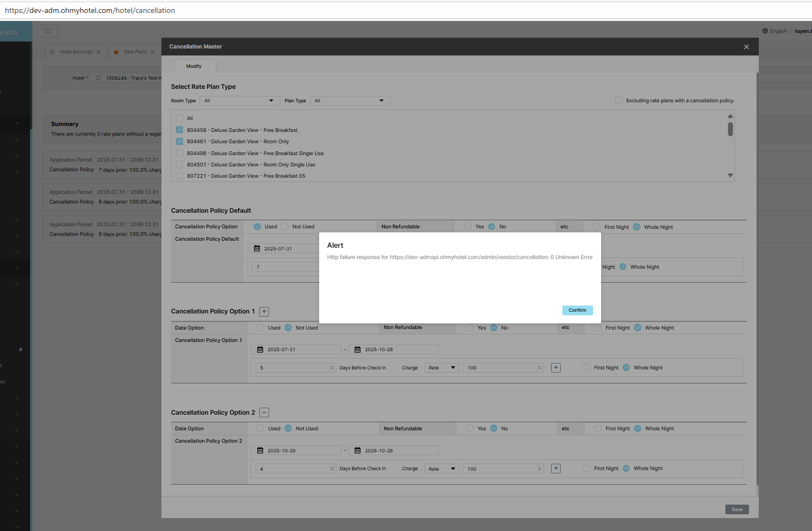
Task: Expand the Room Type dropdown
Action: point(239,101)
